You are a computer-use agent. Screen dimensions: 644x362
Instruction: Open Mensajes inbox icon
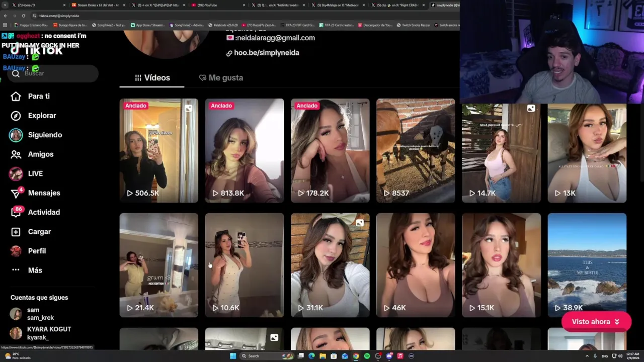pos(16,194)
